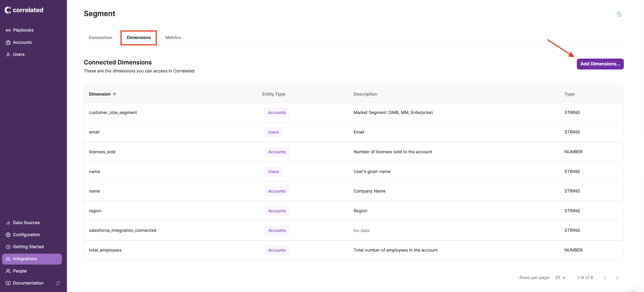The height and width of the screenshot is (292, 644).
Task: Click the Segment logo icon top right
Action: (x=619, y=14)
